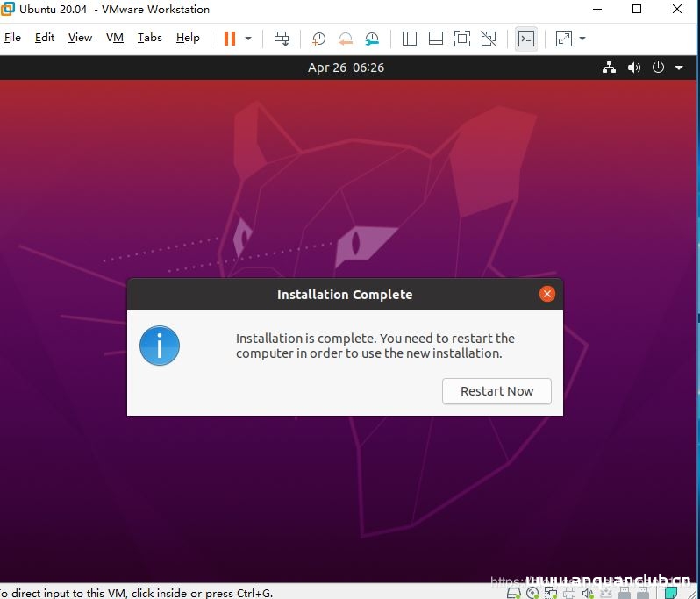Image resolution: width=700 pixels, height=599 pixels.
Task: Click Ubuntu volume icon in top bar
Action: (x=634, y=68)
